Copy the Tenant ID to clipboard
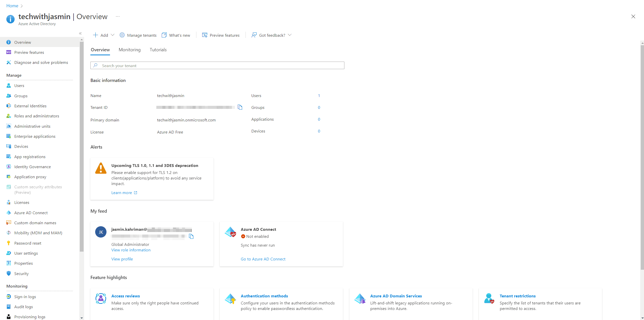 240,107
